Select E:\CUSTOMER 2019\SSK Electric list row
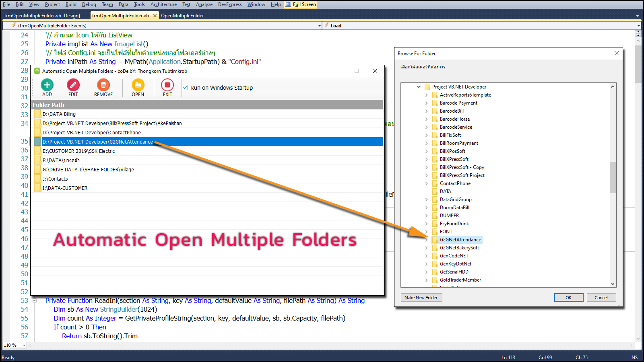This screenshot has width=644, height=362. point(79,151)
